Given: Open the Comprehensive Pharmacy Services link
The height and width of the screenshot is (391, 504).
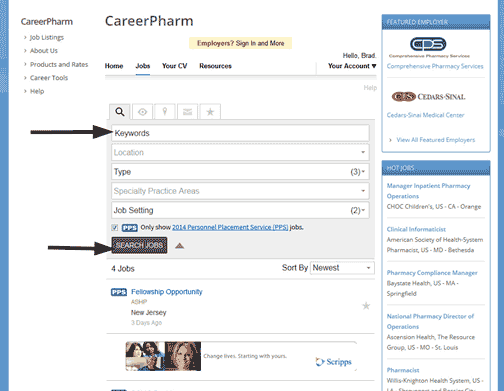Looking at the screenshot, I should (x=435, y=66).
